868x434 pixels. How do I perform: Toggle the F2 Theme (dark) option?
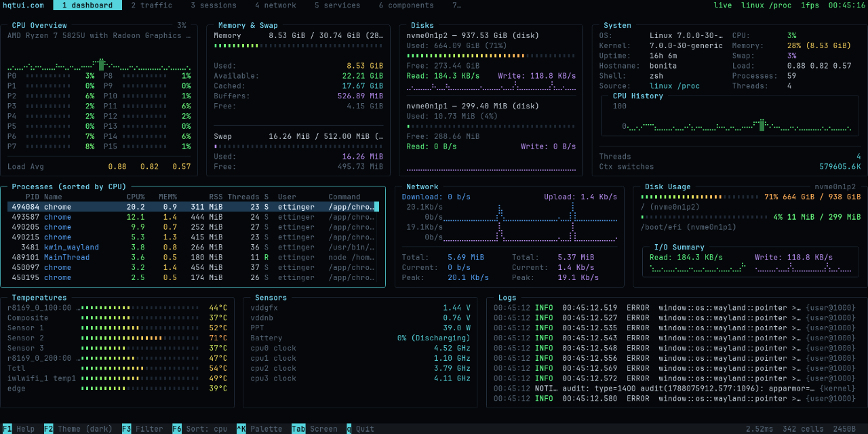coord(79,429)
